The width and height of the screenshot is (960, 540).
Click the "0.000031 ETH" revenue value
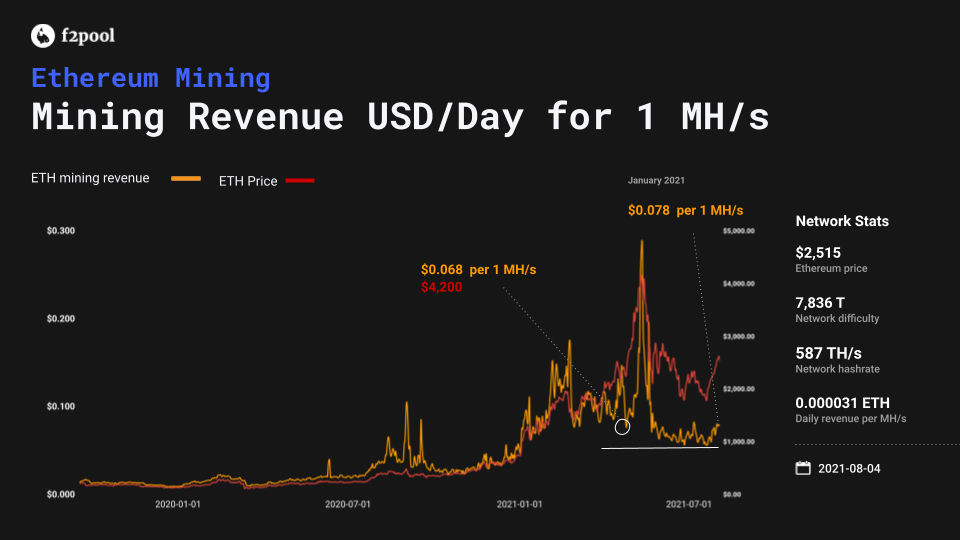click(x=842, y=403)
